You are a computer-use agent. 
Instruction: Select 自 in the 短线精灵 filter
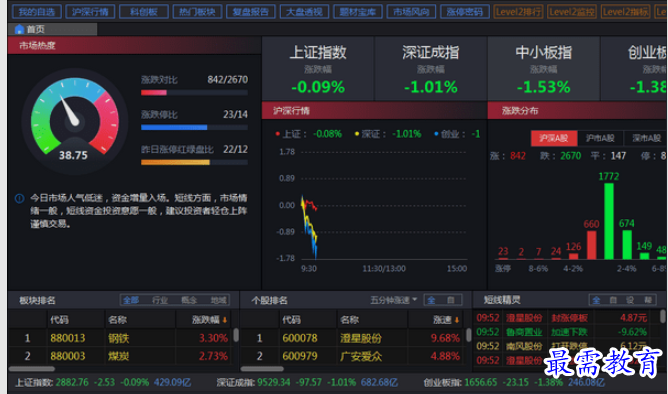[x=613, y=300]
